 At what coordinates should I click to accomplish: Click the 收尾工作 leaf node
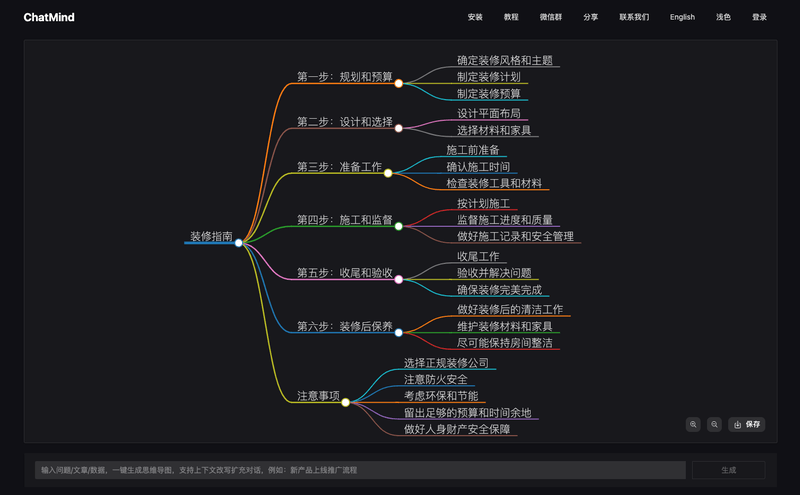[x=478, y=256]
